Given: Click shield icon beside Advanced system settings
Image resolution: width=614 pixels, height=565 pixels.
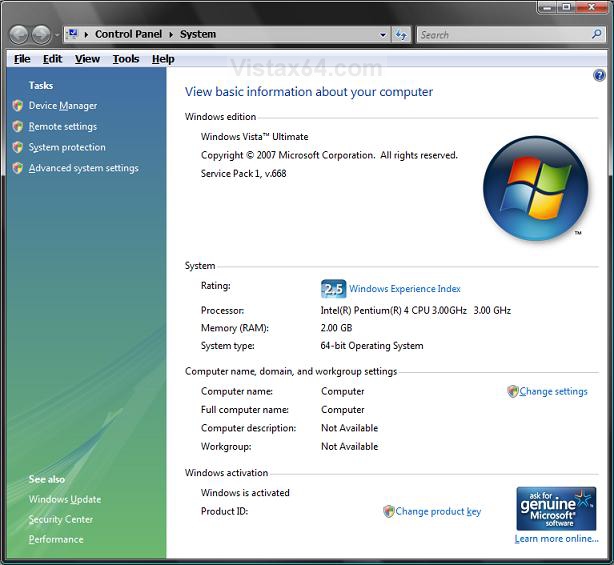Looking at the screenshot, I should point(17,168).
